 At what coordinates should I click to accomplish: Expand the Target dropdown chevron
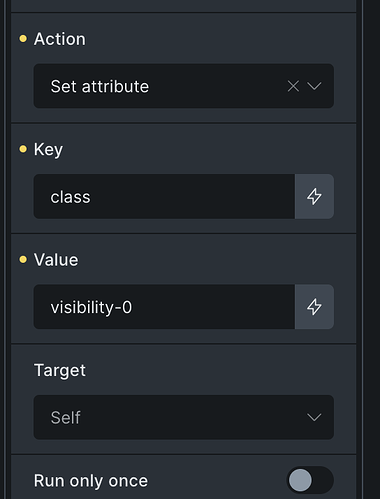(314, 417)
